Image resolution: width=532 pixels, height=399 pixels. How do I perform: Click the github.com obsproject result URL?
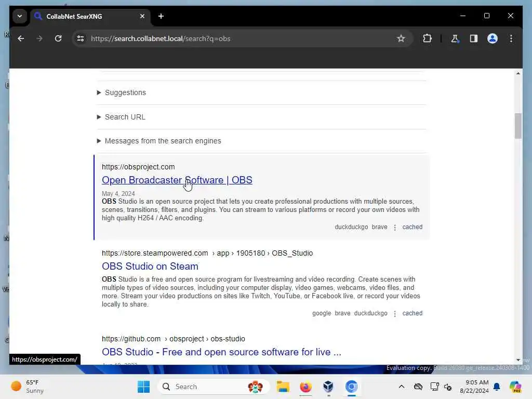pyautogui.click(x=174, y=339)
